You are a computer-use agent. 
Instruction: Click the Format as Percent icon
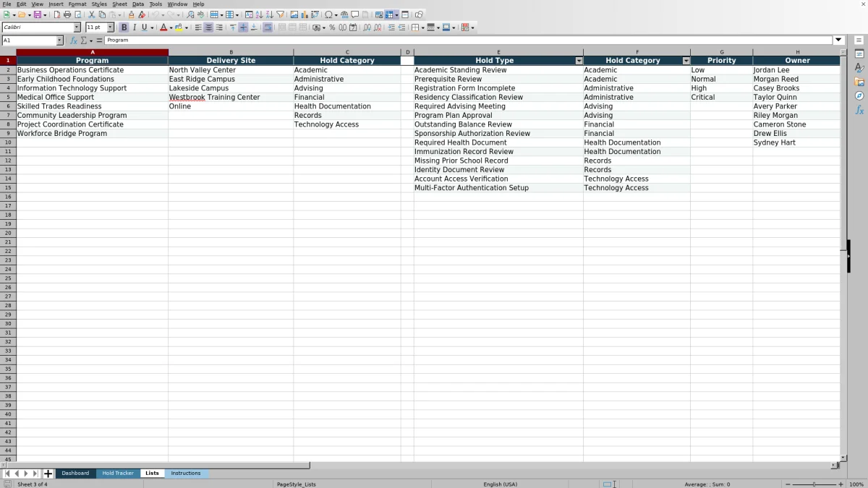point(332,27)
